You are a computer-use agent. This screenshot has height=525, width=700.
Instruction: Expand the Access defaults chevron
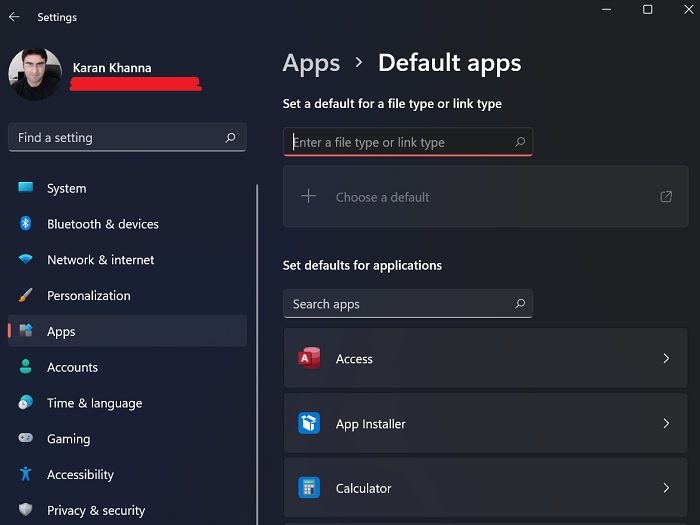666,359
